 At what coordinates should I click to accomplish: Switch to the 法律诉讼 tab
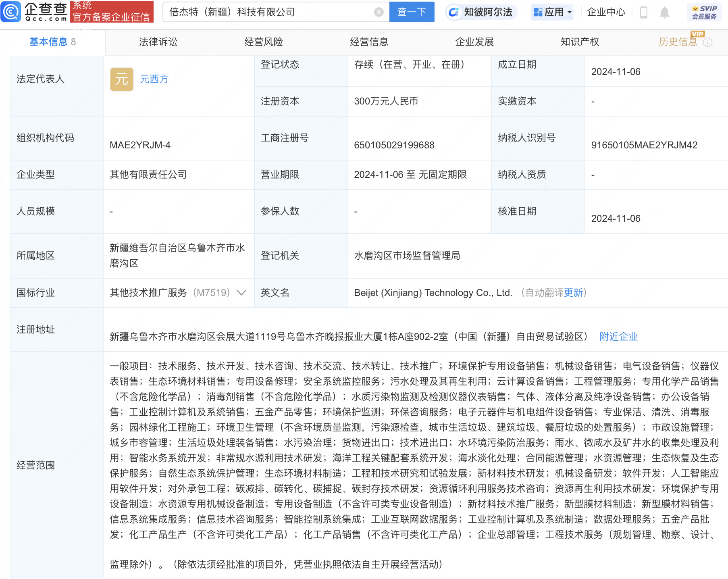(158, 42)
